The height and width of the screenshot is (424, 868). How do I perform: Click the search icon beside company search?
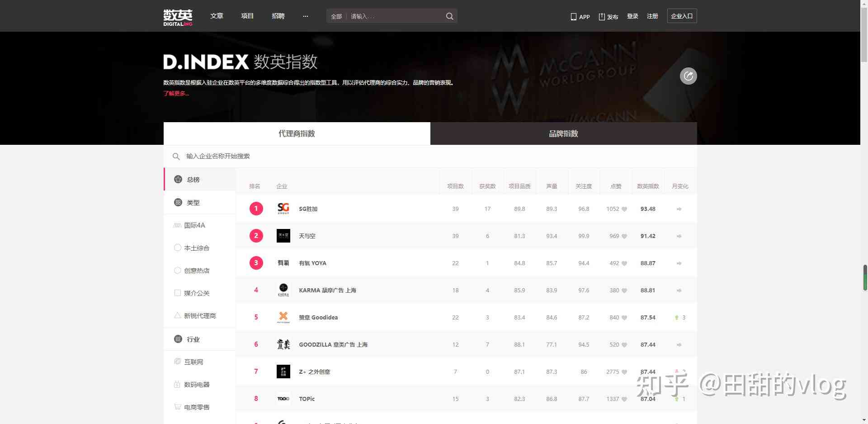[x=176, y=157]
